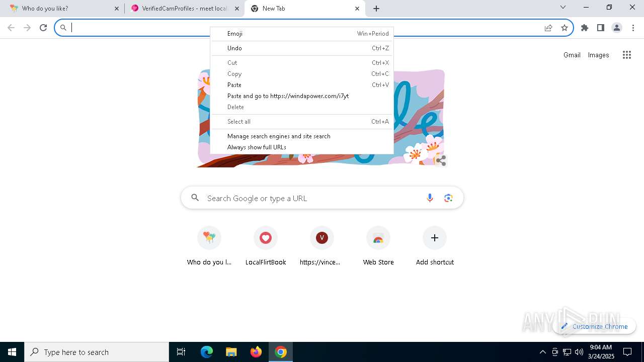
Task: Launch Microsoft Edge from the taskbar
Action: (x=207, y=352)
